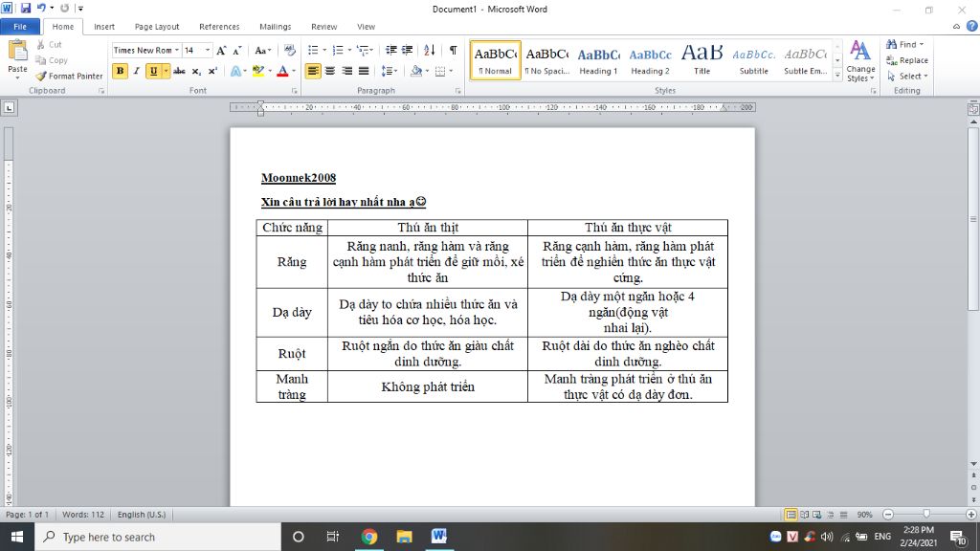This screenshot has height=551, width=980.
Task: Switch to Print Layout view
Action: coord(791,515)
